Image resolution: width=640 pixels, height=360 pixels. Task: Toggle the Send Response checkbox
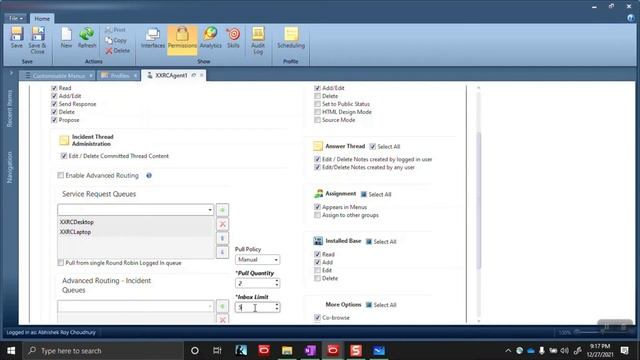tap(54, 104)
